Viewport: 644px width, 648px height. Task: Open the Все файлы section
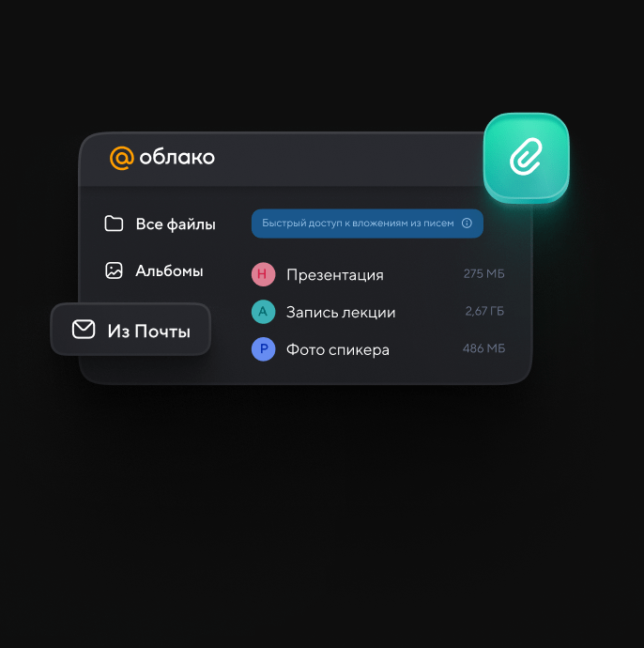[x=161, y=224]
